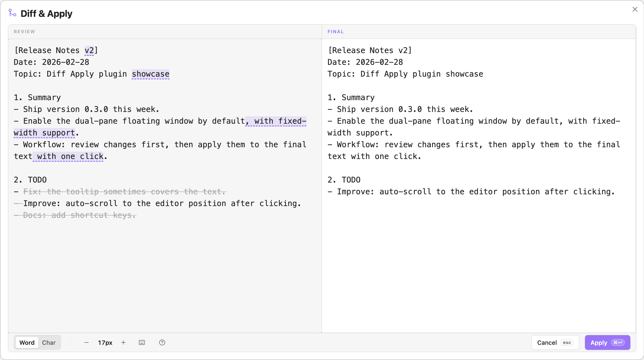Click the 'with one click' inserted text
Screen dimensions: 644x360
68,156
